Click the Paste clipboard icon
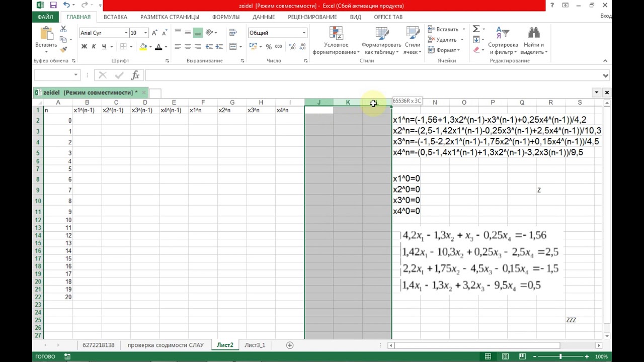644x362 pixels. (x=46, y=33)
